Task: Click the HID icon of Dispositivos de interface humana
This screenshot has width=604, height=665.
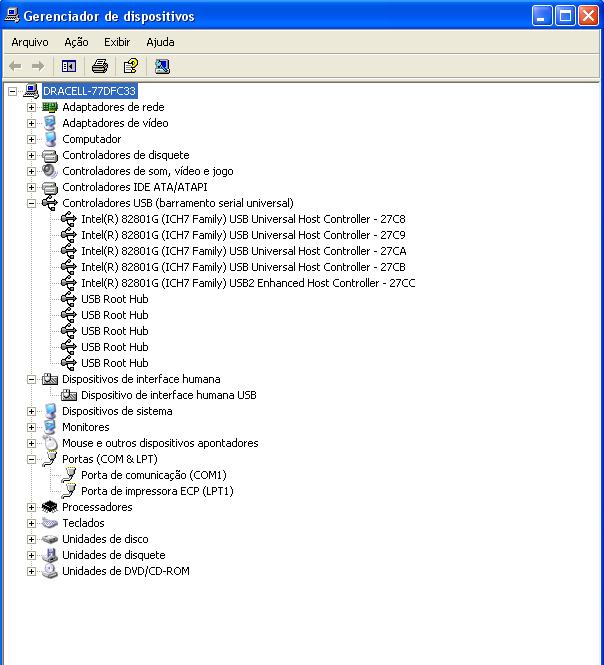Action: 50,379
